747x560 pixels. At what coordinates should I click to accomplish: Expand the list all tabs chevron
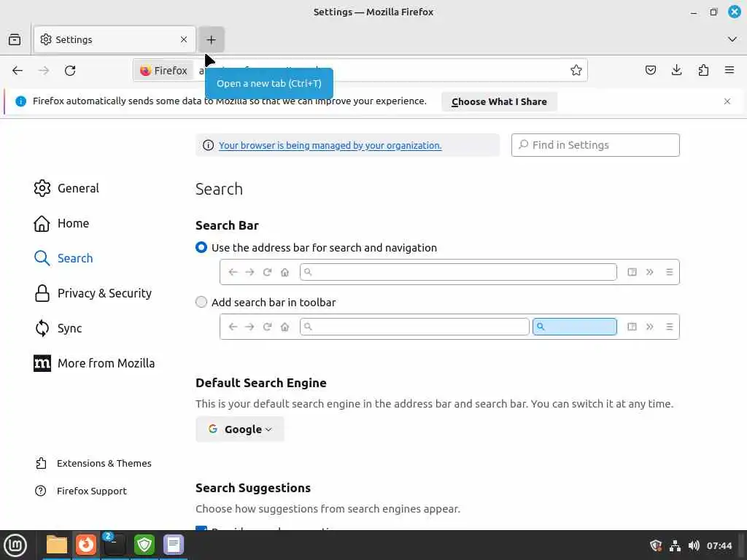732,39
